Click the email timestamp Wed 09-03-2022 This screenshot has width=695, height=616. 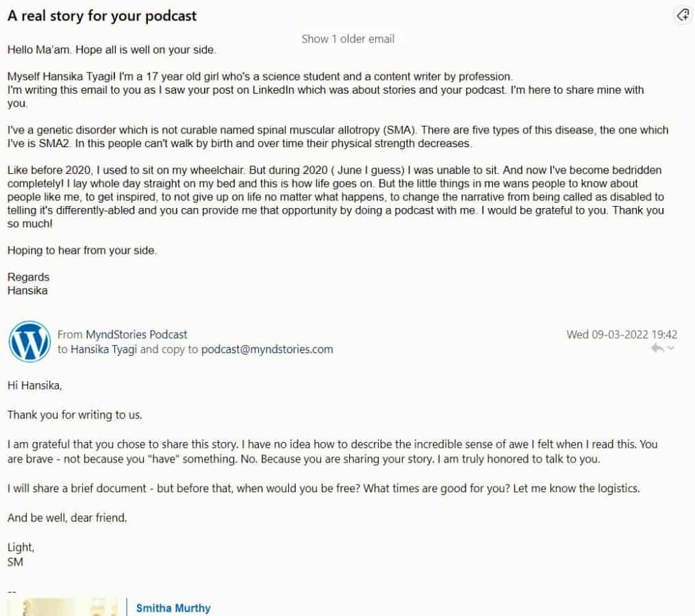[622, 335]
